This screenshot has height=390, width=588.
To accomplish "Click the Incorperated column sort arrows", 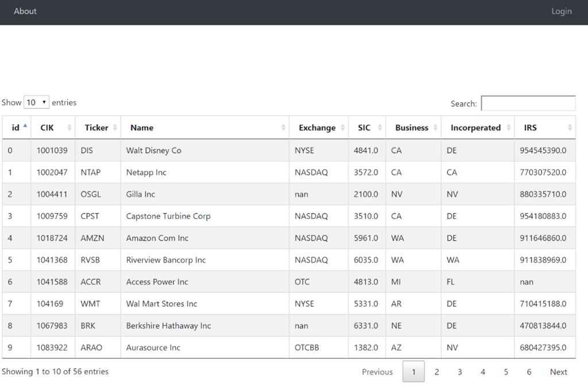I will point(509,127).
